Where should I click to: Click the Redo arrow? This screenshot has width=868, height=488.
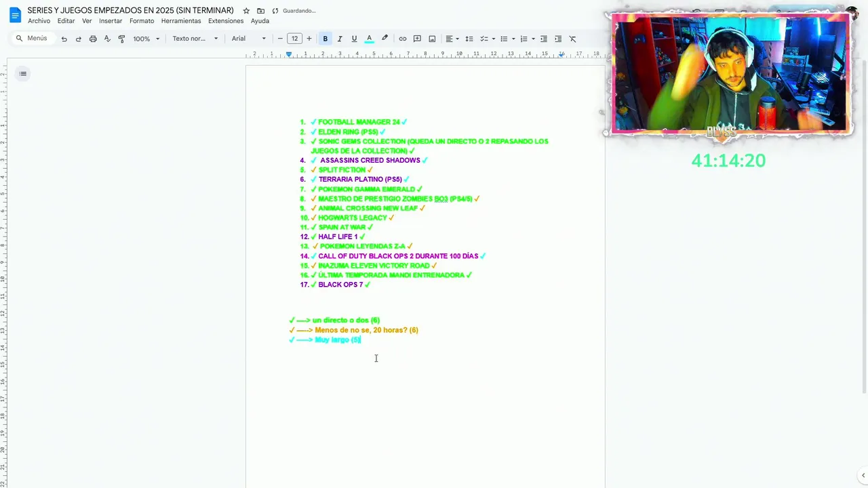point(78,39)
